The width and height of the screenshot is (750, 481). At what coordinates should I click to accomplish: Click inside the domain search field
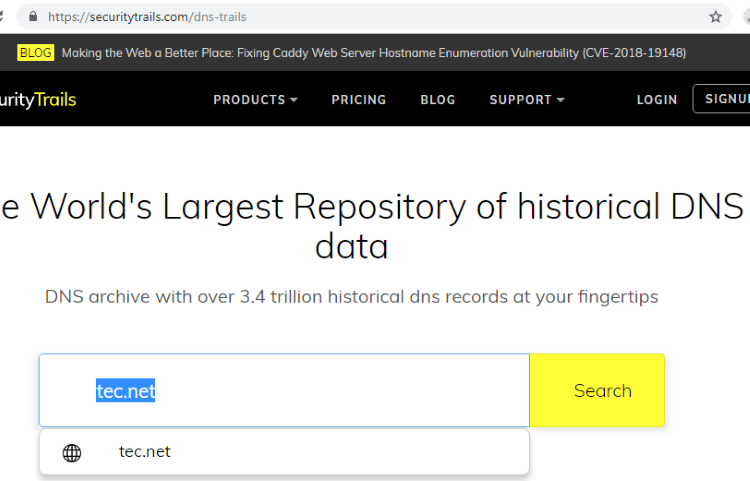[x=284, y=390]
